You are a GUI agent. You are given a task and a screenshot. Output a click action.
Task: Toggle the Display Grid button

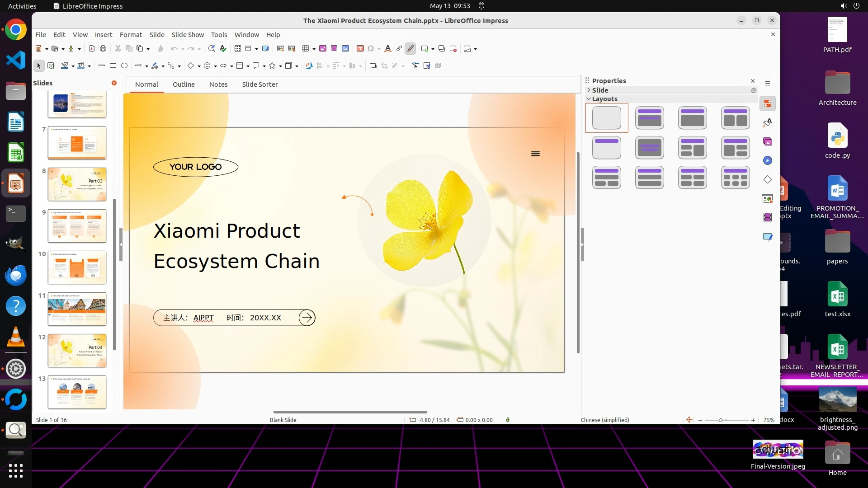[238, 49]
